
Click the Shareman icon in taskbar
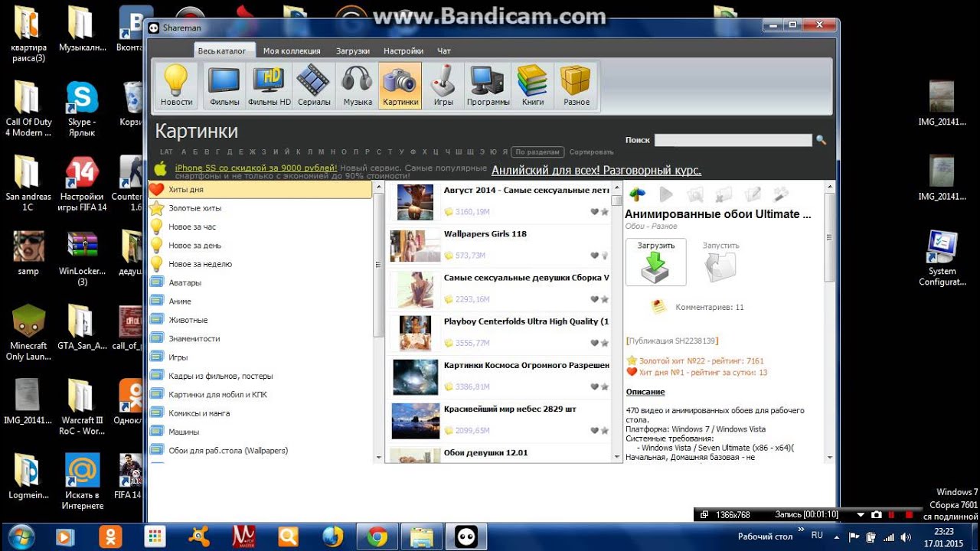(x=466, y=537)
